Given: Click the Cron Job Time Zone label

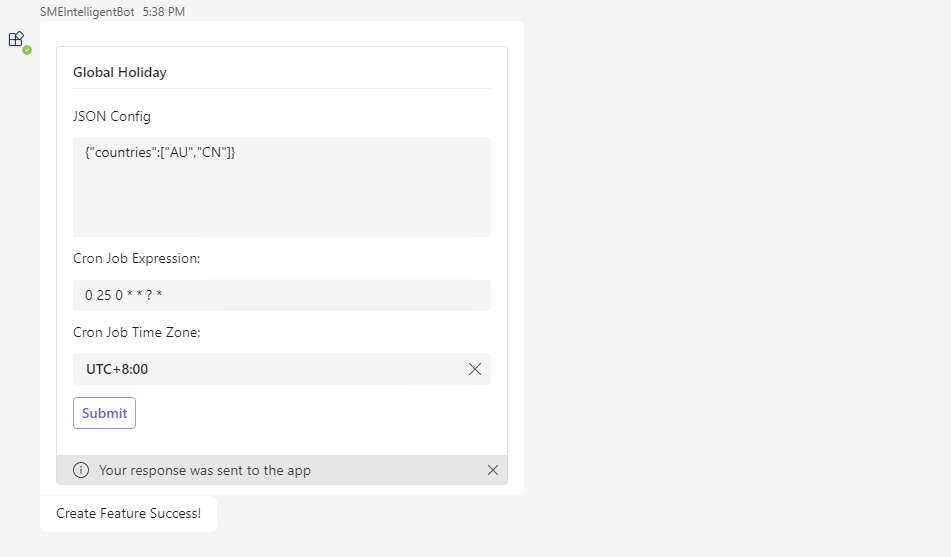Looking at the screenshot, I should 137,333.
